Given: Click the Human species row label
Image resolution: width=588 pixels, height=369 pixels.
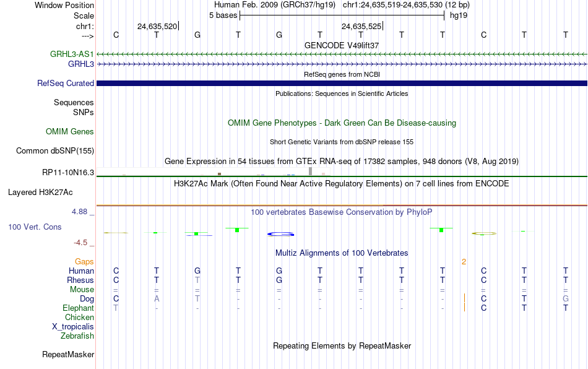Looking at the screenshot, I should coord(81,271).
